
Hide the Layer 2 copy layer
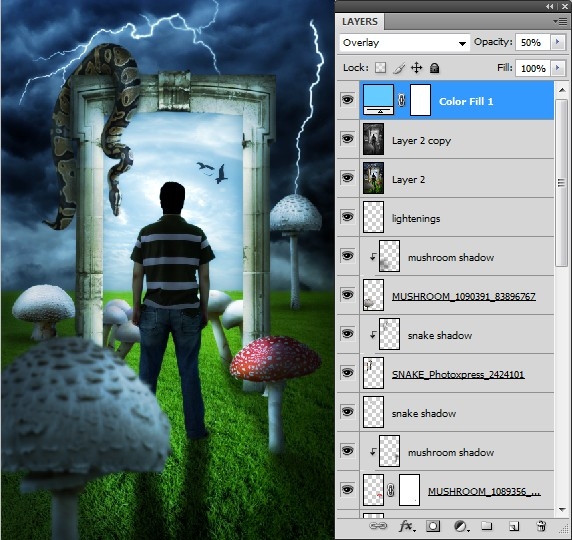pyautogui.click(x=347, y=139)
